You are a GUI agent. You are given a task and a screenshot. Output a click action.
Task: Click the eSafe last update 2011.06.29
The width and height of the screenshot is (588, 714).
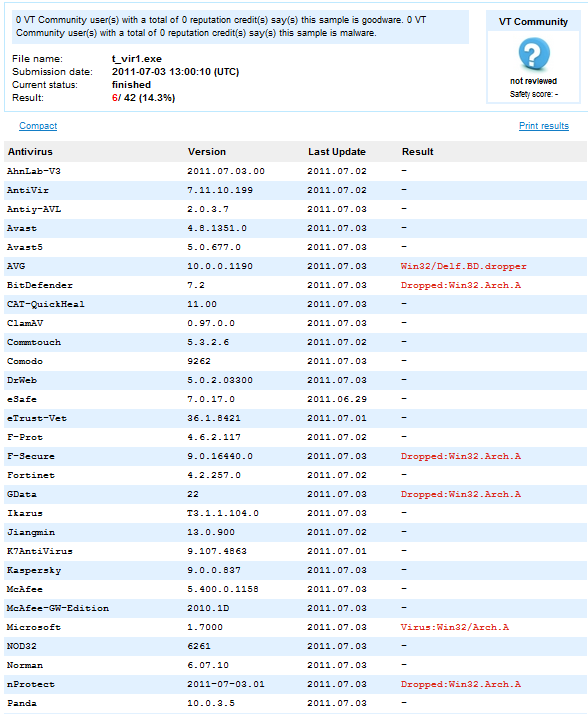[337, 399]
